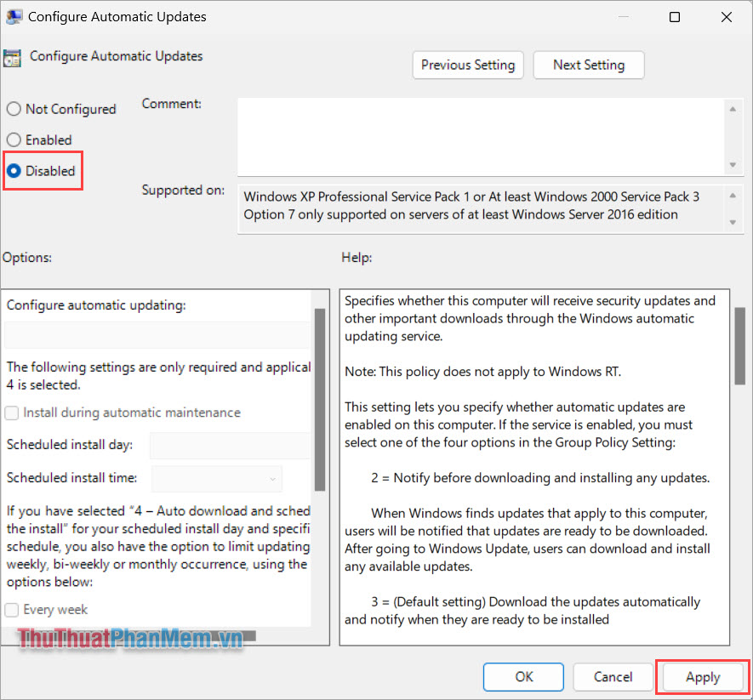This screenshot has width=753, height=700.
Task: Click the Comment input area
Action: pos(476,136)
